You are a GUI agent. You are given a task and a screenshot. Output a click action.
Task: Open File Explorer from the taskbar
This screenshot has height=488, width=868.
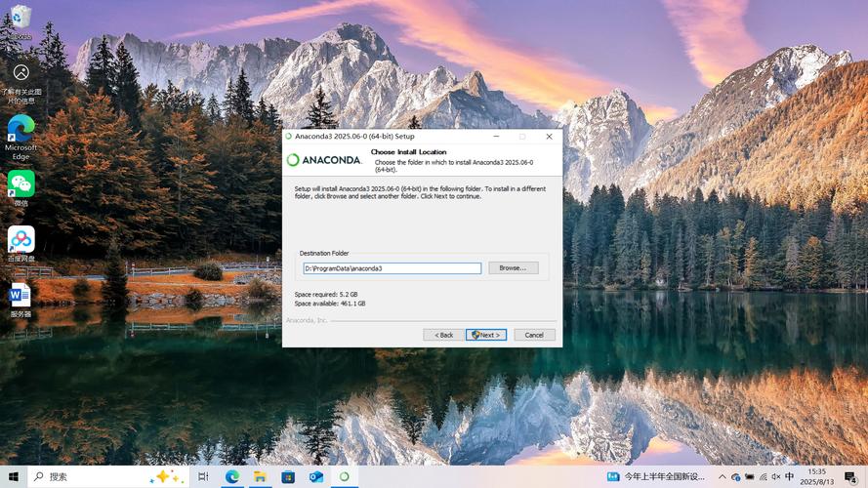click(260, 476)
